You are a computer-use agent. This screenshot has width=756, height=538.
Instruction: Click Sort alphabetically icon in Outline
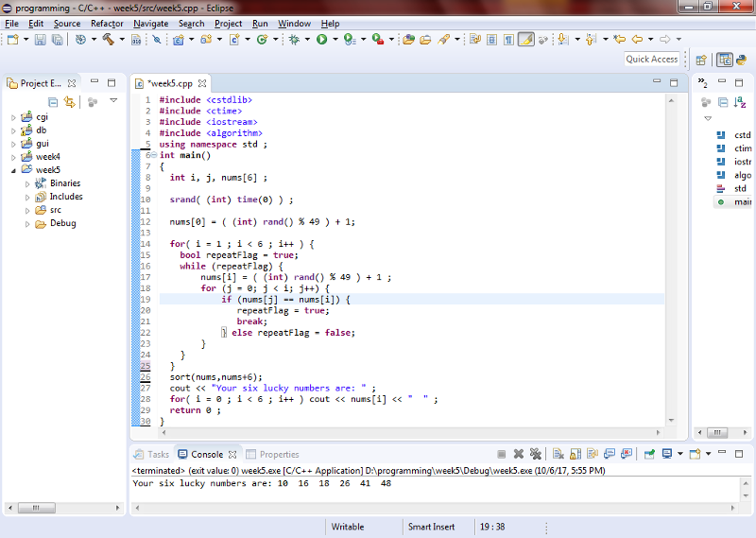tap(740, 102)
